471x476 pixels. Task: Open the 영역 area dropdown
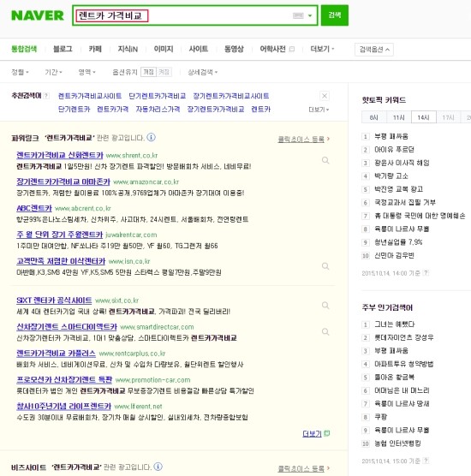(86, 72)
